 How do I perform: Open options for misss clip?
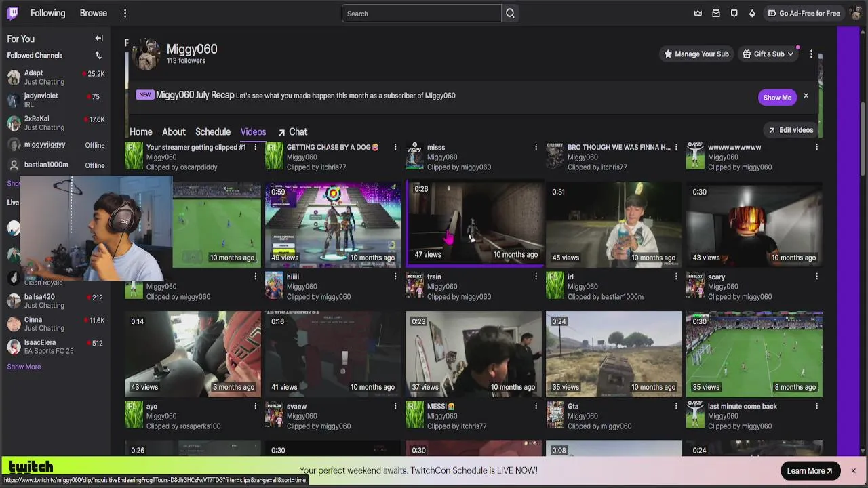pyautogui.click(x=536, y=147)
